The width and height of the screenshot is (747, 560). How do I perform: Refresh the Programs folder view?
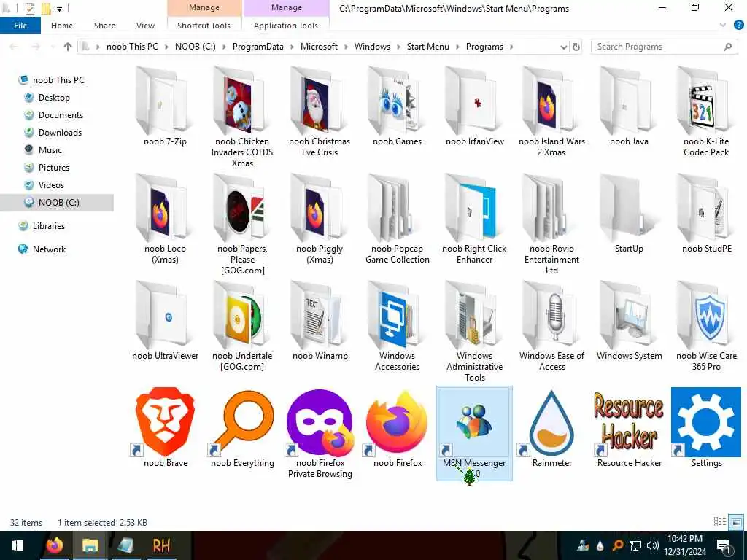[x=576, y=47]
